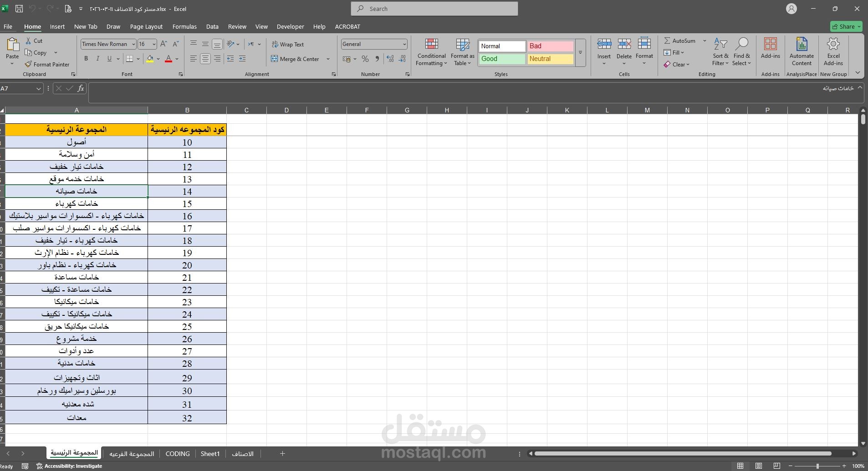Toggle Underline formatting
This screenshot has height=471, width=868.
pyautogui.click(x=109, y=59)
